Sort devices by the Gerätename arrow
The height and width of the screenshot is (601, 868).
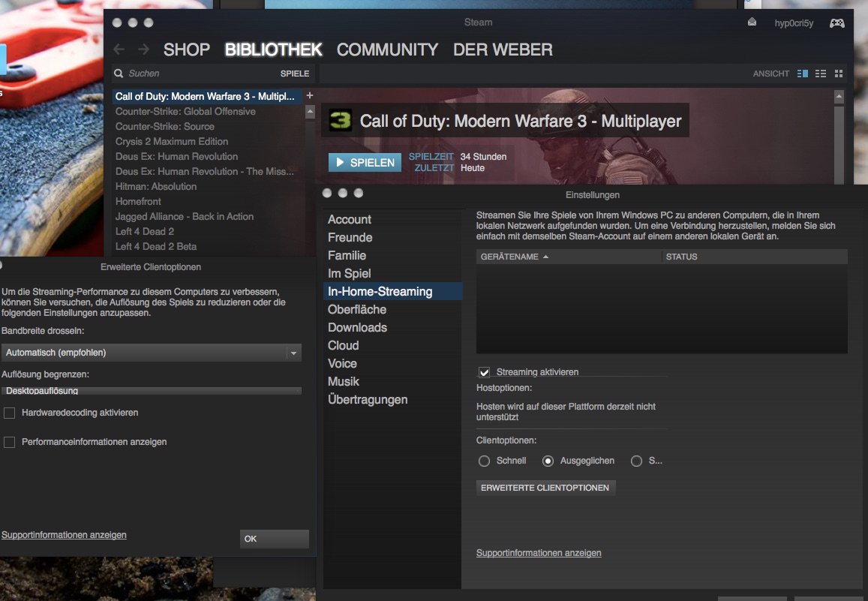[x=546, y=257]
